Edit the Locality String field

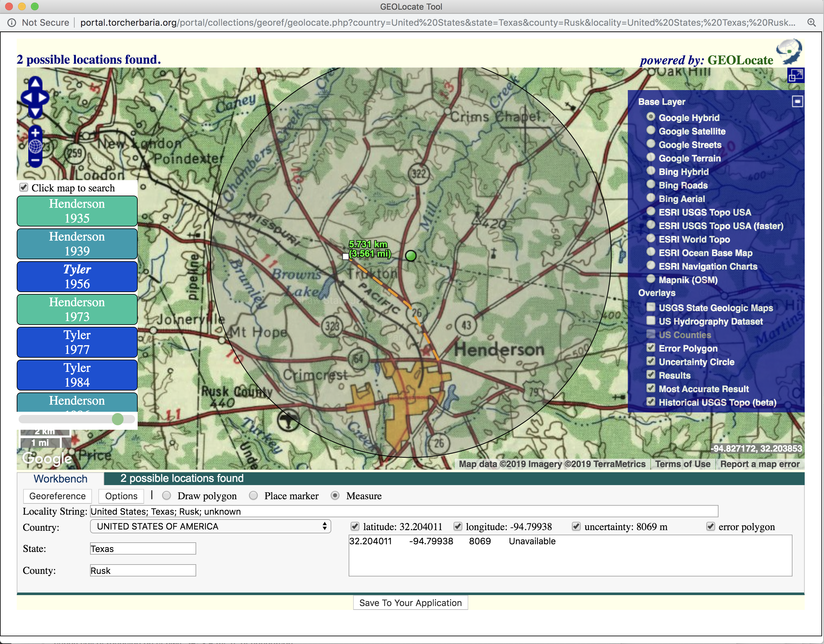(x=404, y=511)
